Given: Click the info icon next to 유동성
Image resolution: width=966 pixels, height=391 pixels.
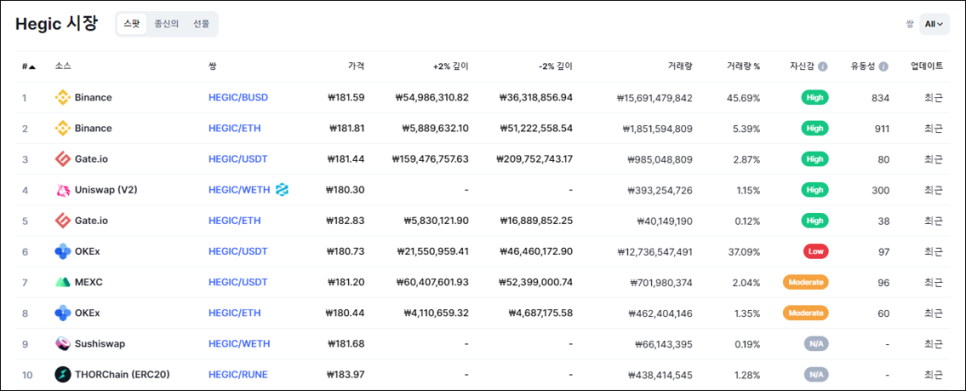Looking at the screenshot, I should (x=883, y=67).
